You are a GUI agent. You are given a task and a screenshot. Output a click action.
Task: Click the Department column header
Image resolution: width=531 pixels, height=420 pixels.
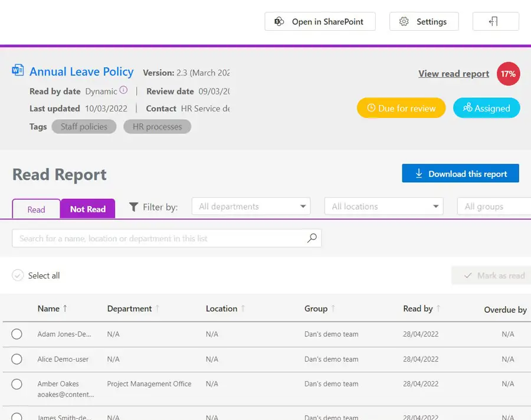click(129, 309)
